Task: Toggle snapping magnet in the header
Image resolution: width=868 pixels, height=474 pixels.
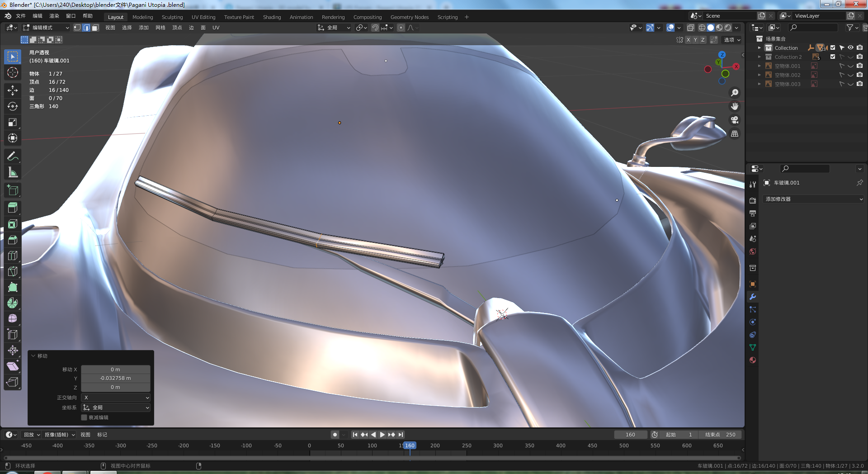Action: click(375, 28)
